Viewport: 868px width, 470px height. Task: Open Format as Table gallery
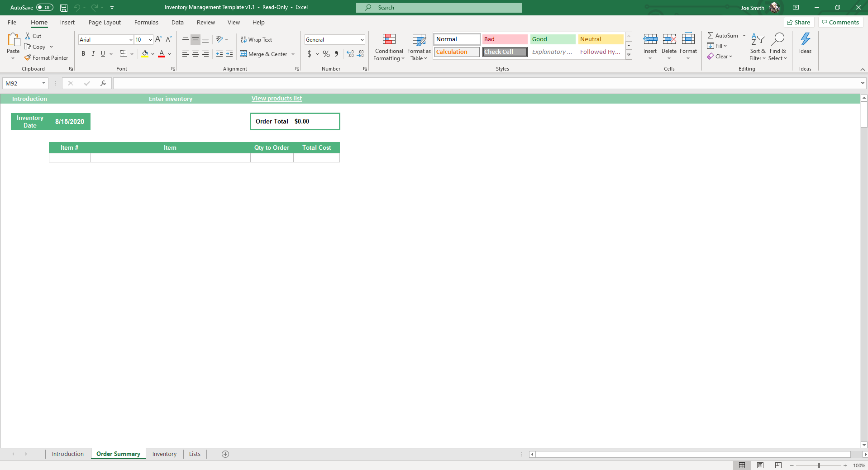click(x=419, y=47)
